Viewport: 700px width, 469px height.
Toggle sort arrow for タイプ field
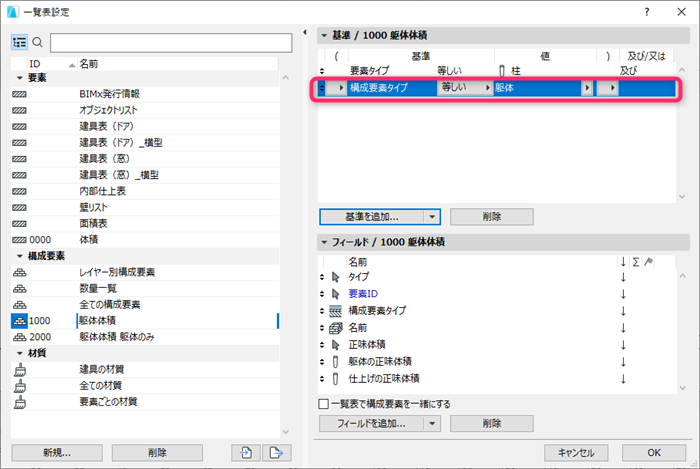tap(623, 277)
